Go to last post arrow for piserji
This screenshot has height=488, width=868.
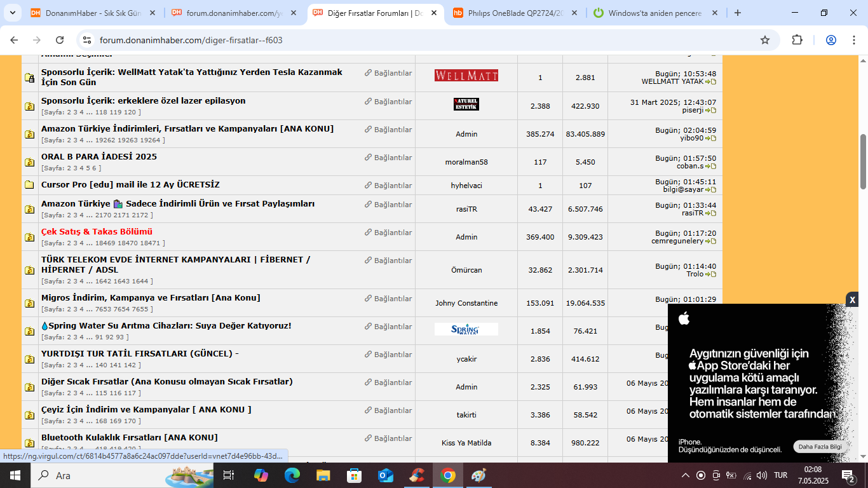pyautogui.click(x=710, y=110)
